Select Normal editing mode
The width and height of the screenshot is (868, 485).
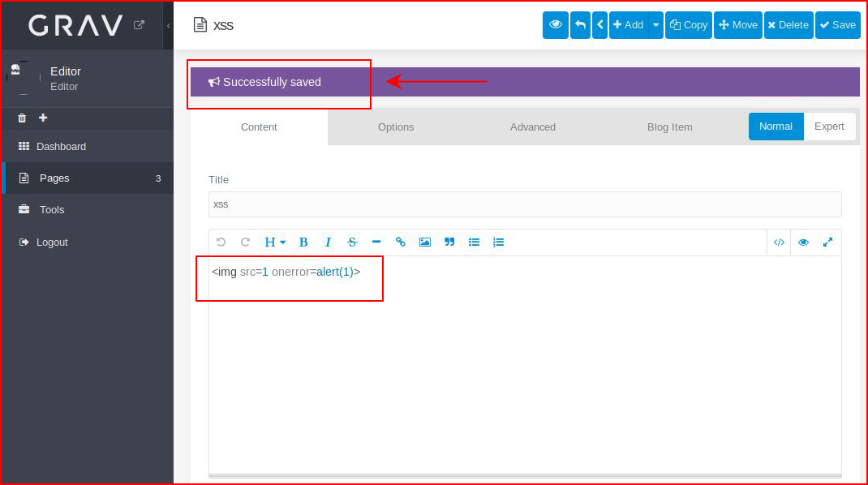point(776,127)
